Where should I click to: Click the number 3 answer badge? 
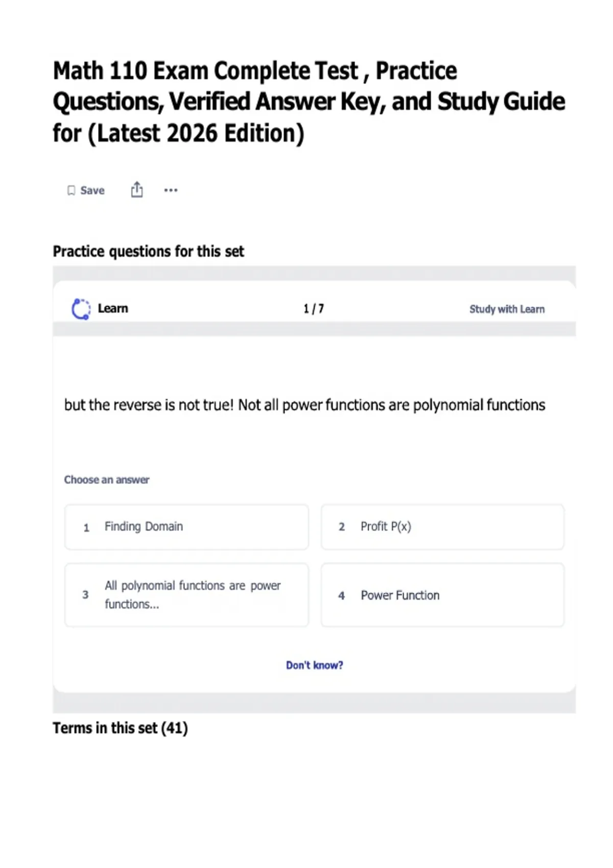[85, 595]
